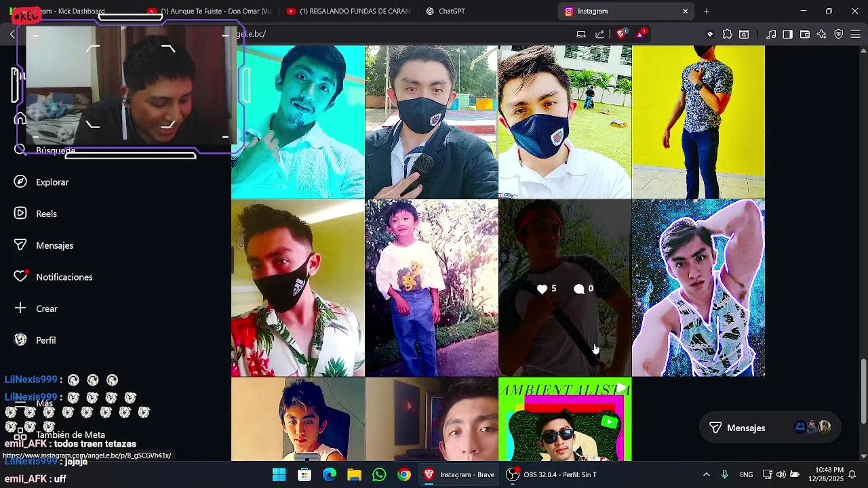Toggle the Brave sidebar panel icon
The height and width of the screenshot is (488, 868).
[787, 34]
